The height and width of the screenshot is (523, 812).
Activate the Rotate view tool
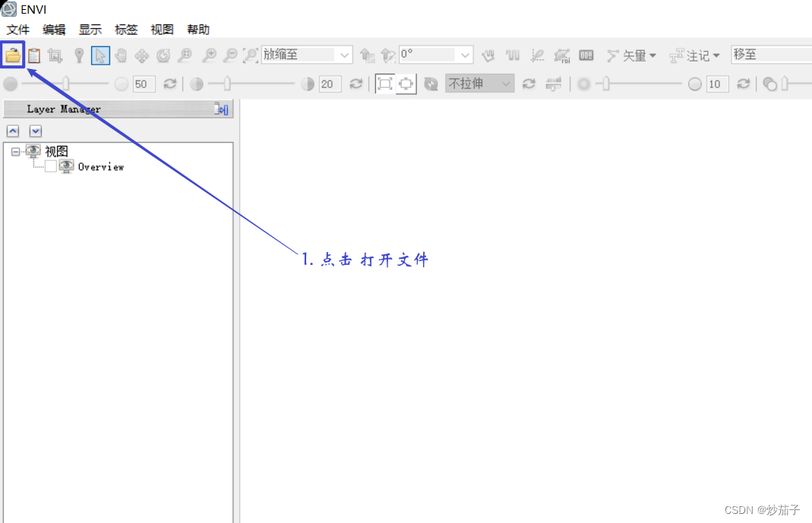(163, 55)
